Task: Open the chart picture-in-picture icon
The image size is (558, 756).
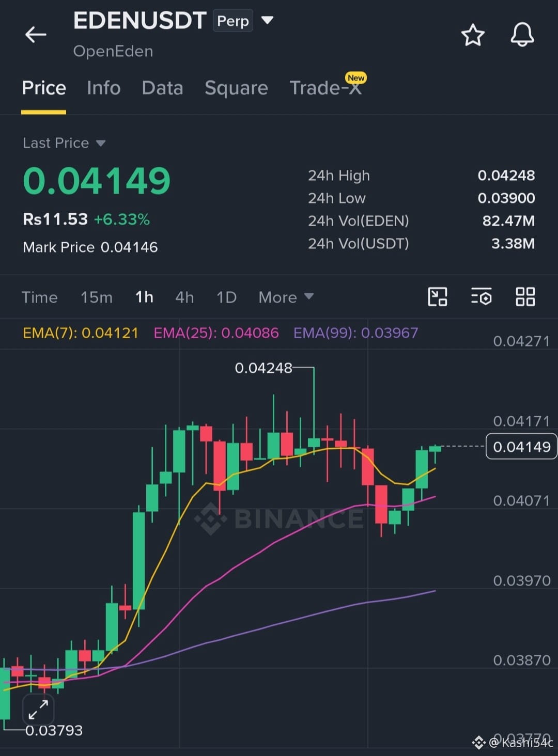Action: pos(438,297)
